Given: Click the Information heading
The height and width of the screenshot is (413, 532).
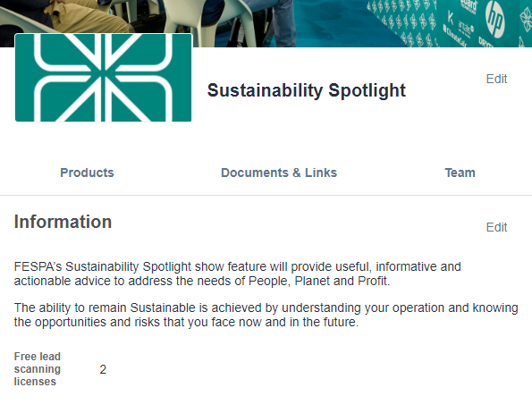Looking at the screenshot, I should click(63, 222).
